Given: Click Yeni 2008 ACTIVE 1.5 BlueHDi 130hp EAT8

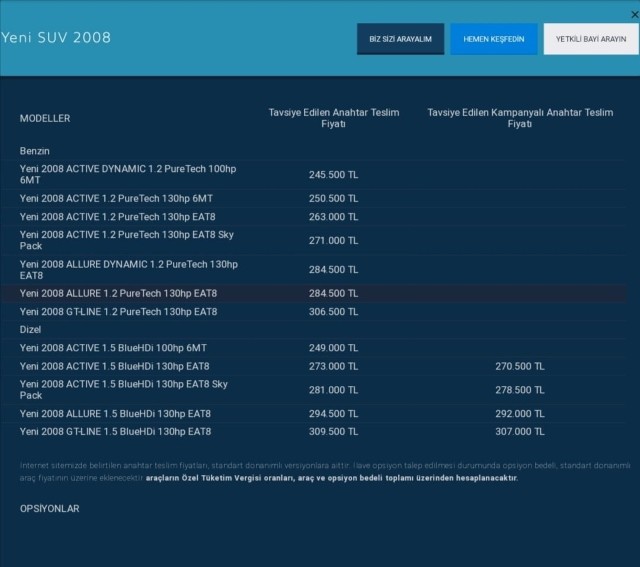Looking at the screenshot, I should 114,366.
